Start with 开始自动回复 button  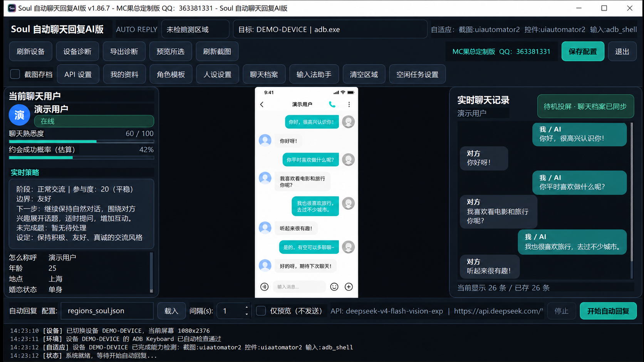pyautogui.click(x=608, y=311)
